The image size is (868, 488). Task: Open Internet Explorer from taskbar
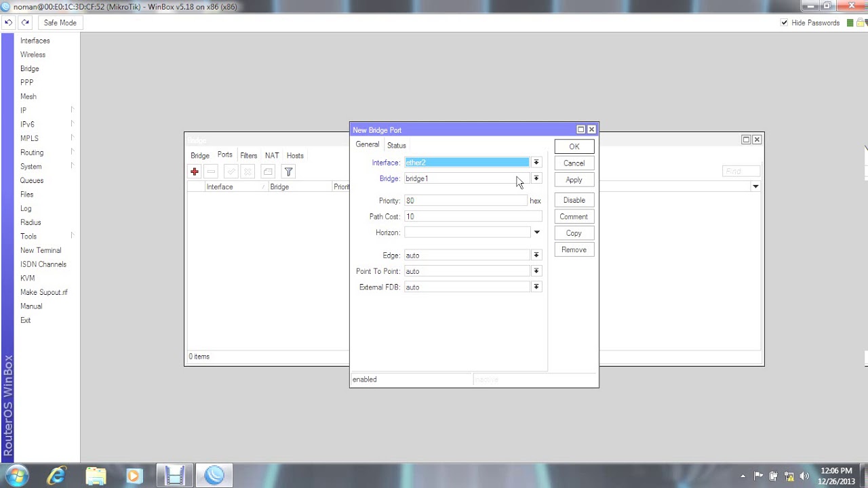(x=56, y=476)
